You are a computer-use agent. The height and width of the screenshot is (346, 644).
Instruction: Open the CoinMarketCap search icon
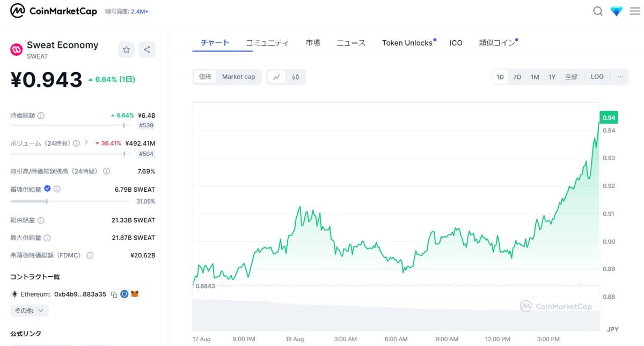tap(598, 11)
